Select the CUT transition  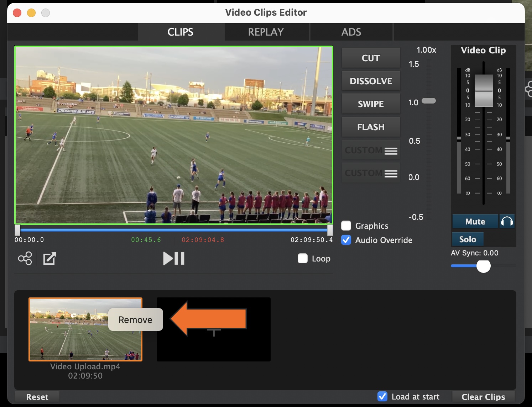[371, 58]
